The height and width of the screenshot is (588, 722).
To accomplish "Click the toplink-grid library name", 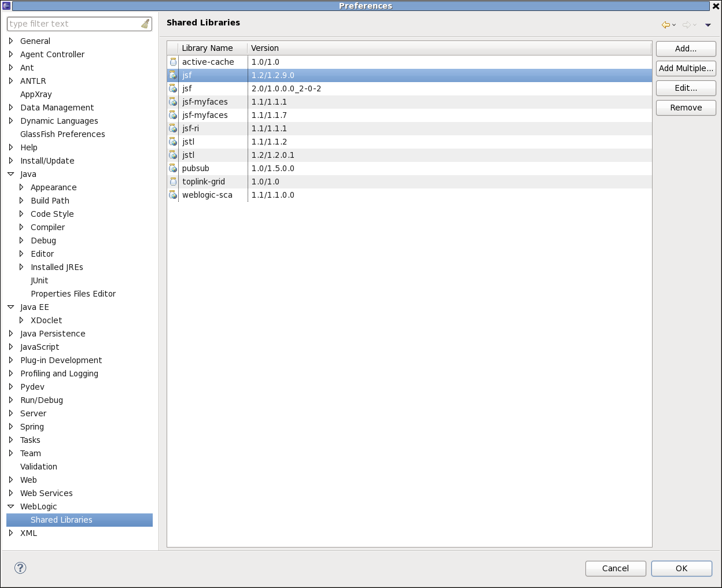I will point(204,182).
